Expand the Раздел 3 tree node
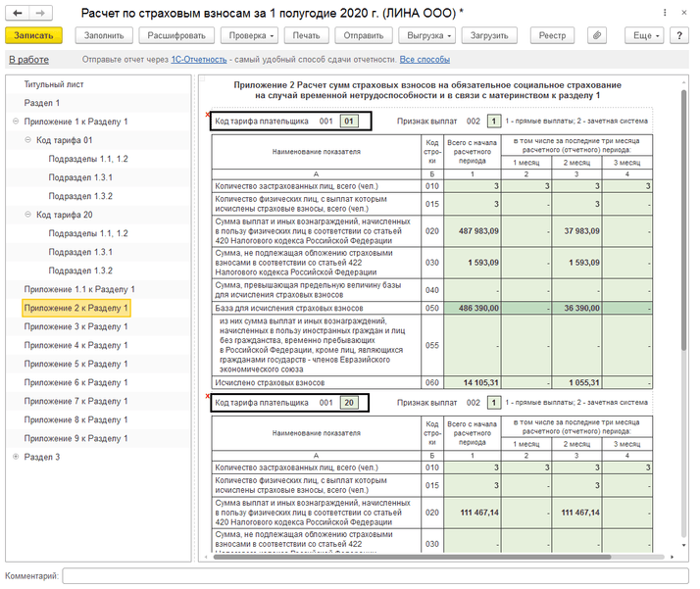This screenshot has width=700, height=589. coord(15,457)
